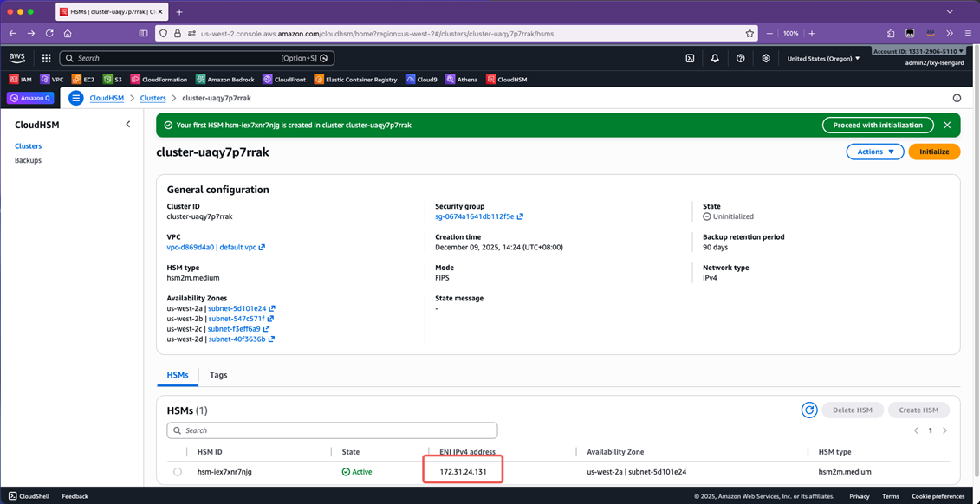Open the S3 shortcut in favorites bar

[113, 79]
